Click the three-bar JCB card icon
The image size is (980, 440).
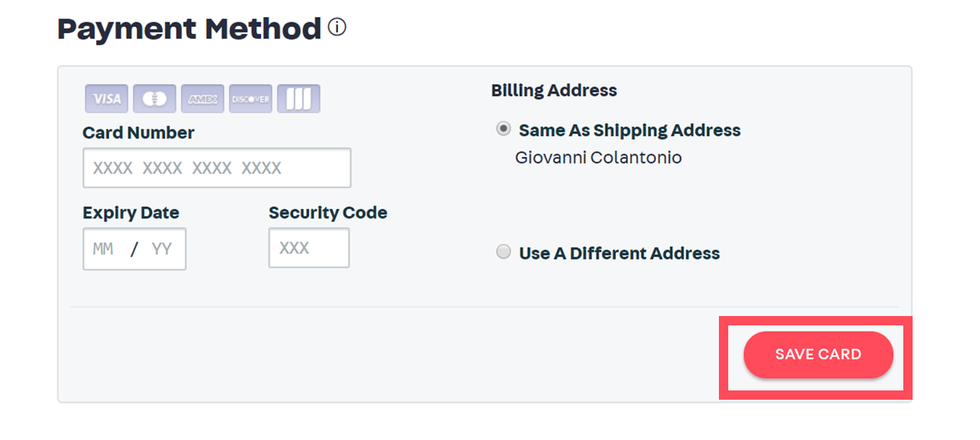click(298, 99)
